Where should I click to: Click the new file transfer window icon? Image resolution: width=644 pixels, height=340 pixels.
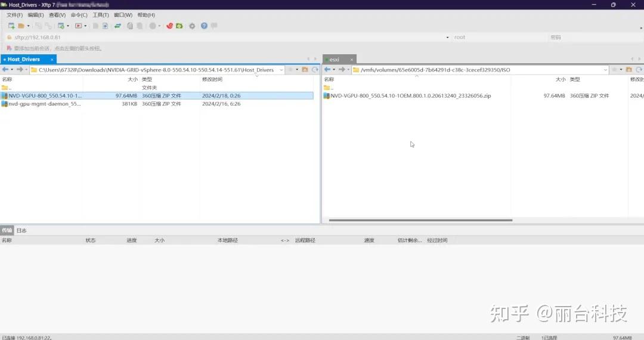[61, 26]
